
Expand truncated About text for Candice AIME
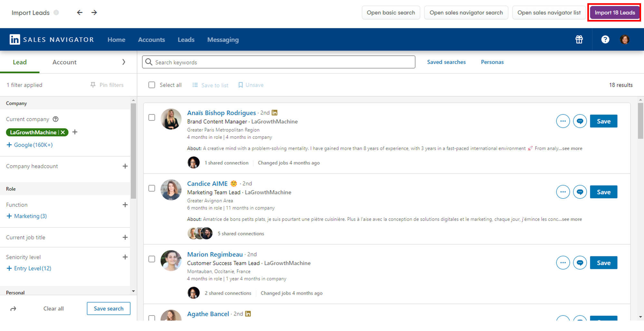[572, 219]
